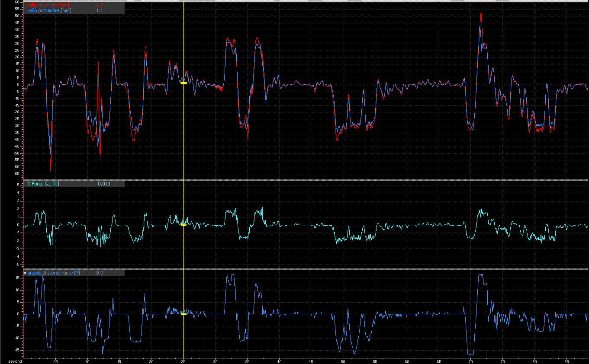Click the 25 tick on time axis
The height and width of the screenshot is (364, 589).
click(183, 361)
